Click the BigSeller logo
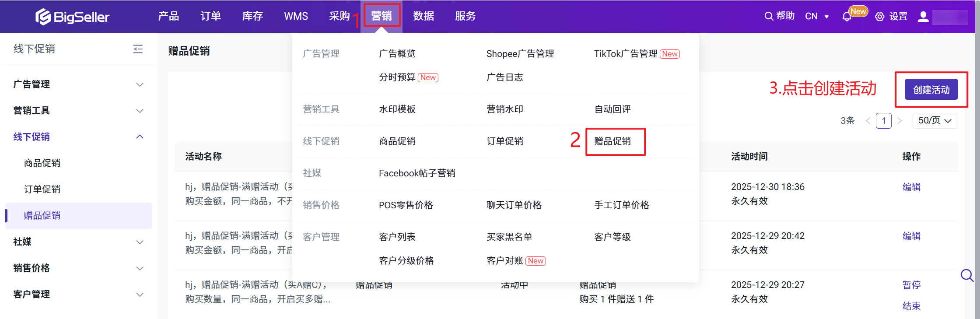The height and width of the screenshot is (319, 980). click(72, 17)
